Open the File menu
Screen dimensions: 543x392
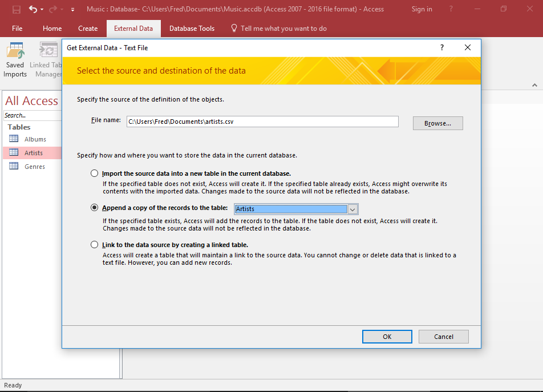pyautogui.click(x=17, y=29)
